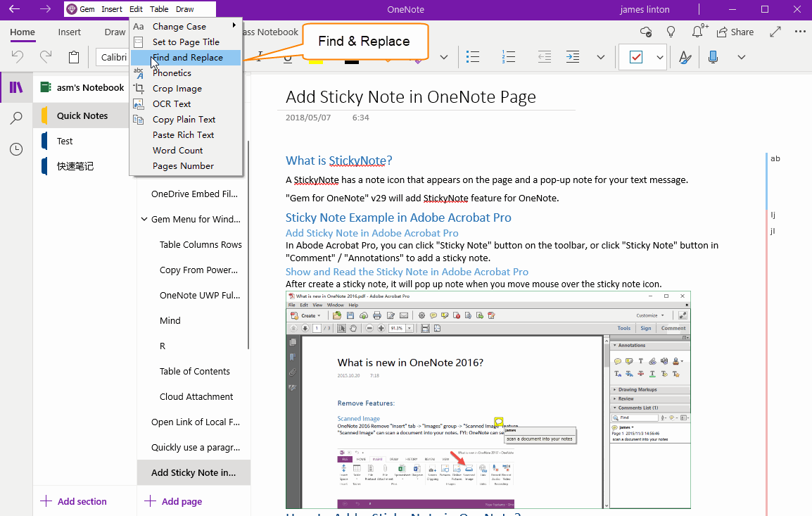This screenshot has width=812, height=516.
Task: Click the embedded Adobe Acrobat screenshot
Action: click(x=488, y=400)
